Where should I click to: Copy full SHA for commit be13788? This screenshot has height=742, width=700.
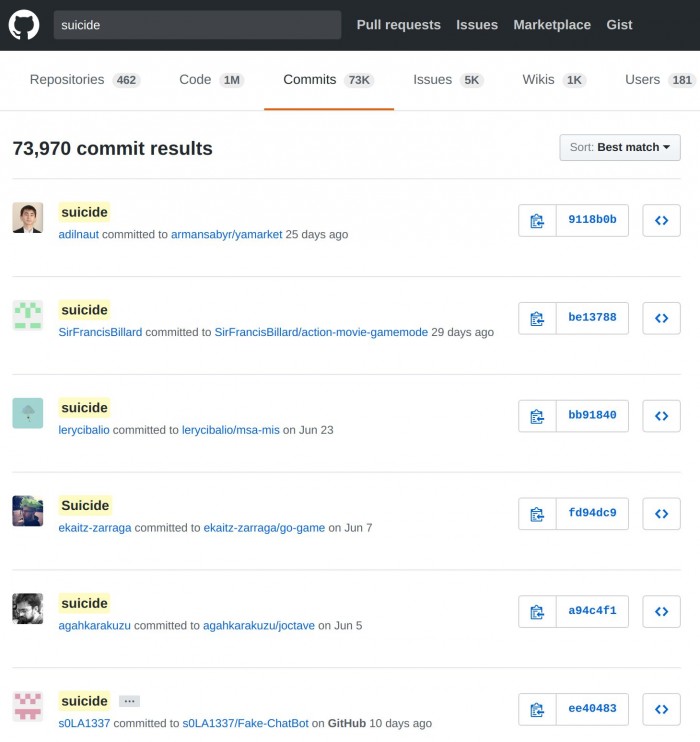[x=537, y=318]
